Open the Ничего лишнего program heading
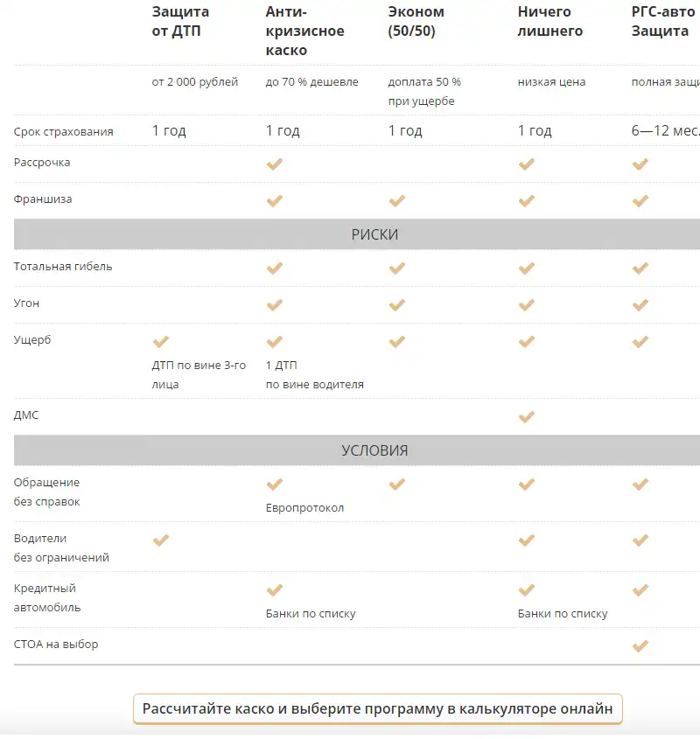 (x=549, y=22)
